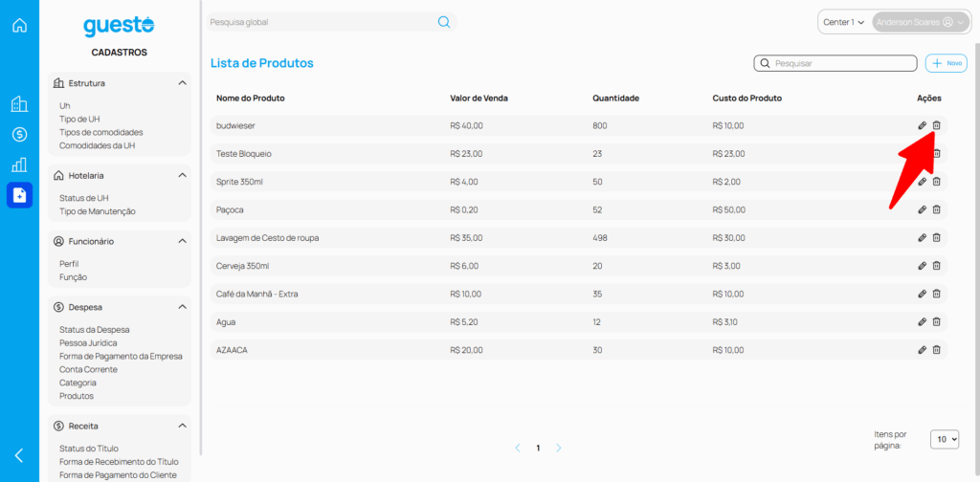The image size is (980, 482).
Task: Open the buildings icon in the left sidebar
Action: point(19,104)
